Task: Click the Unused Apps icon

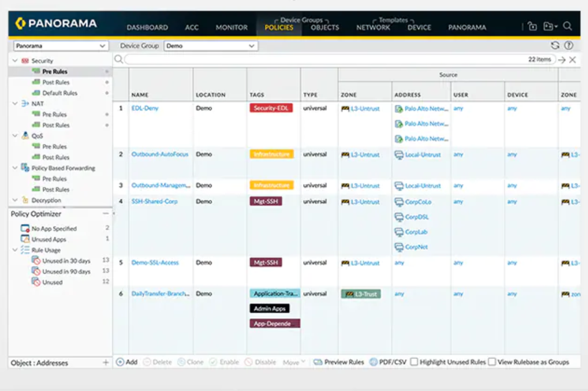Action: pyautogui.click(x=25, y=239)
